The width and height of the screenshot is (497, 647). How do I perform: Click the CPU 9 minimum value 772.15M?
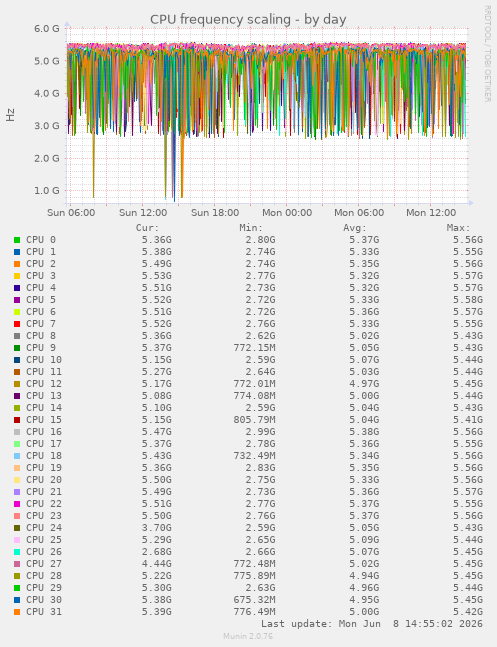[x=254, y=348]
